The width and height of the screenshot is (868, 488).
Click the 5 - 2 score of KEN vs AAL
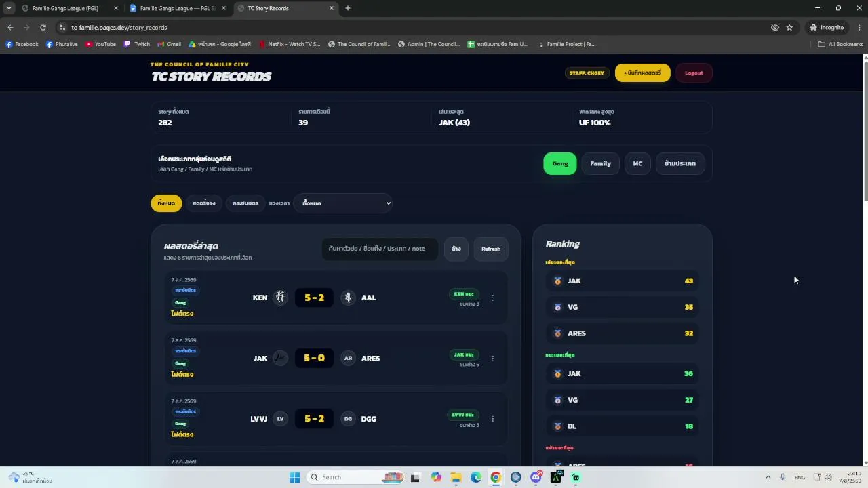tap(314, 298)
